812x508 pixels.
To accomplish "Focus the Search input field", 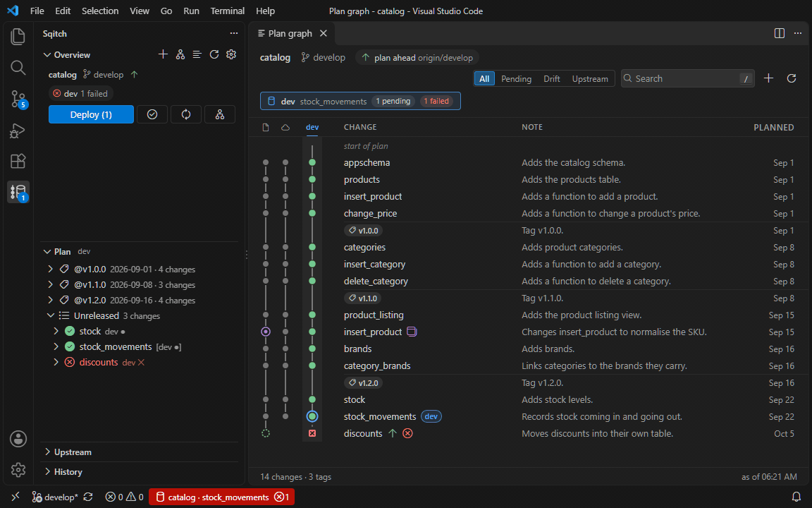I will tap(687, 78).
